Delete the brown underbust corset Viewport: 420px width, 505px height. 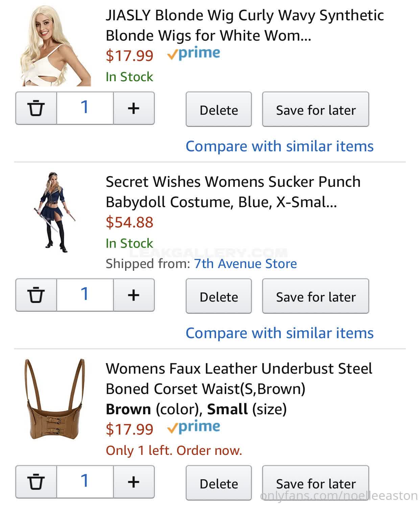[x=218, y=483]
